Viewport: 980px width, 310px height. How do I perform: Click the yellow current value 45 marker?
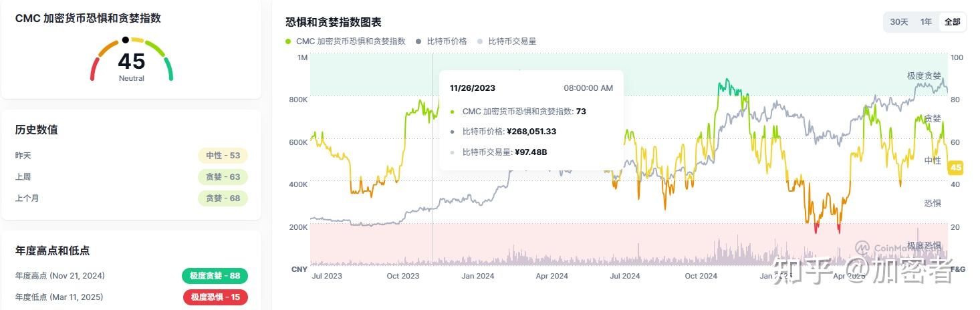pos(956,168)
